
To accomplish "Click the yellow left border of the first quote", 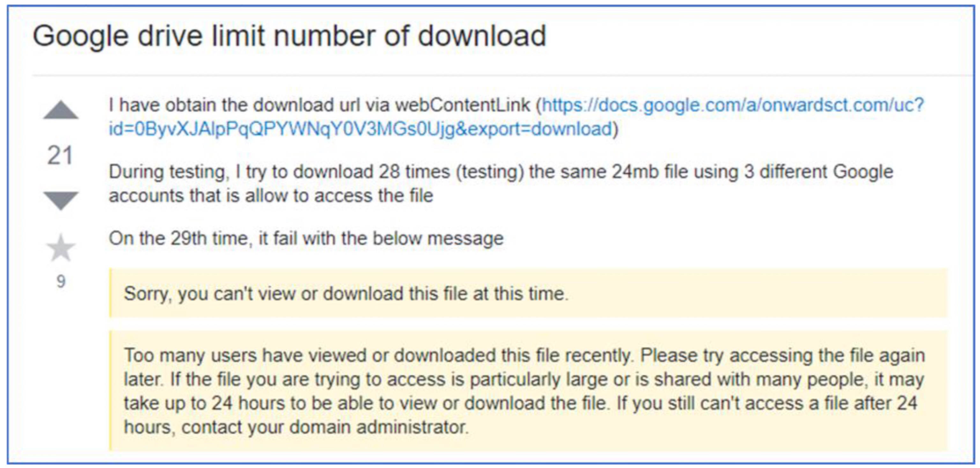I will pyautogui.click(x=110, y=293).
